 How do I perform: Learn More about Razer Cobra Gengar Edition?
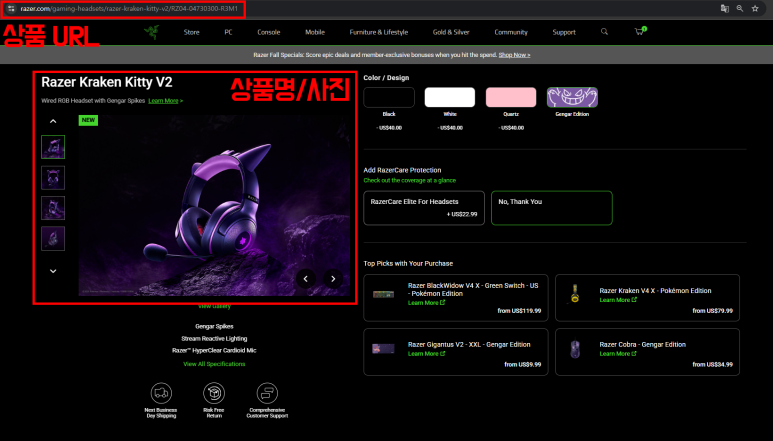618,353
